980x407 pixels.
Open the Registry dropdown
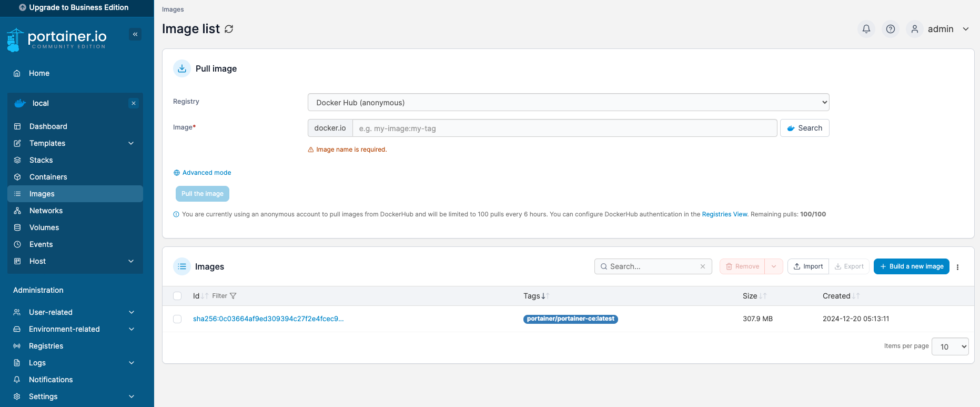point(568,103)
